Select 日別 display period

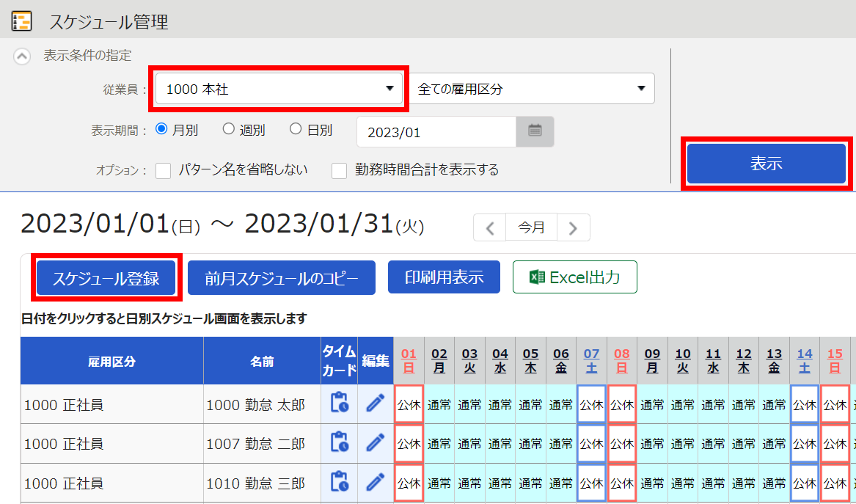click(296, 129)
